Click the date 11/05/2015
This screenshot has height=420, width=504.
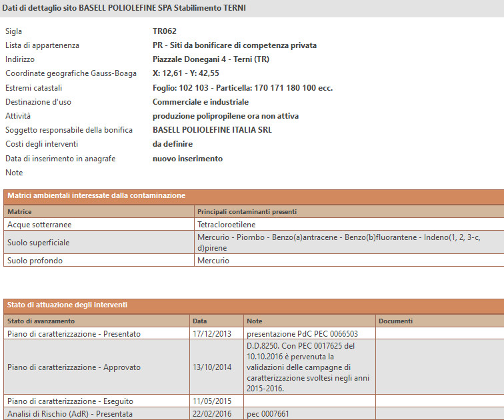point(212,401)
